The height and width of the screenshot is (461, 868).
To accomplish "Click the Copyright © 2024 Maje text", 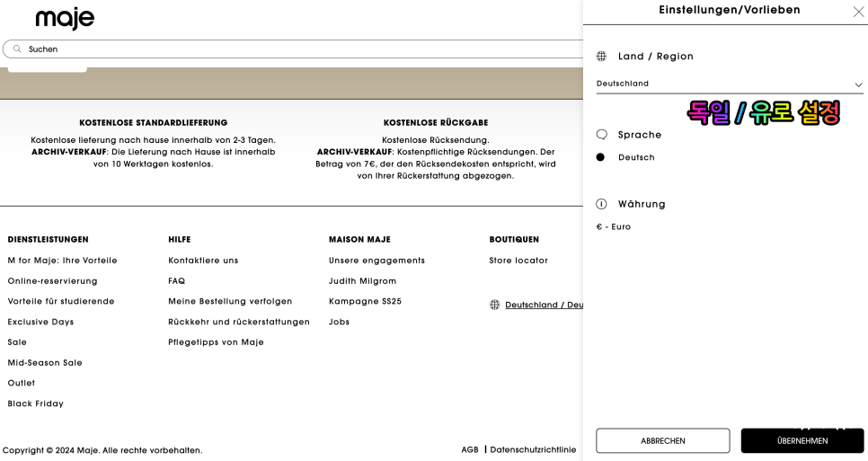I will tap(102, 450).
